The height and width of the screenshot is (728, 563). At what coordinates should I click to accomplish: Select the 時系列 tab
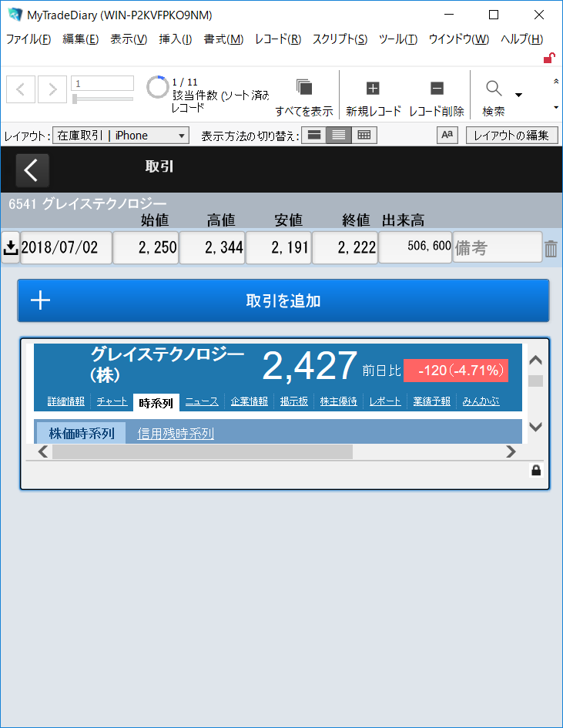[156, 403]
